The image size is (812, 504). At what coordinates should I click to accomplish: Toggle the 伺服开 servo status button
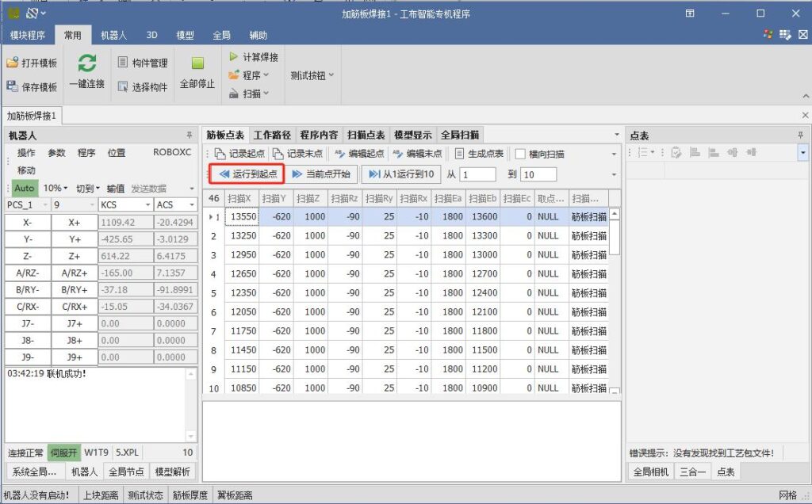(x=63, y=453)
